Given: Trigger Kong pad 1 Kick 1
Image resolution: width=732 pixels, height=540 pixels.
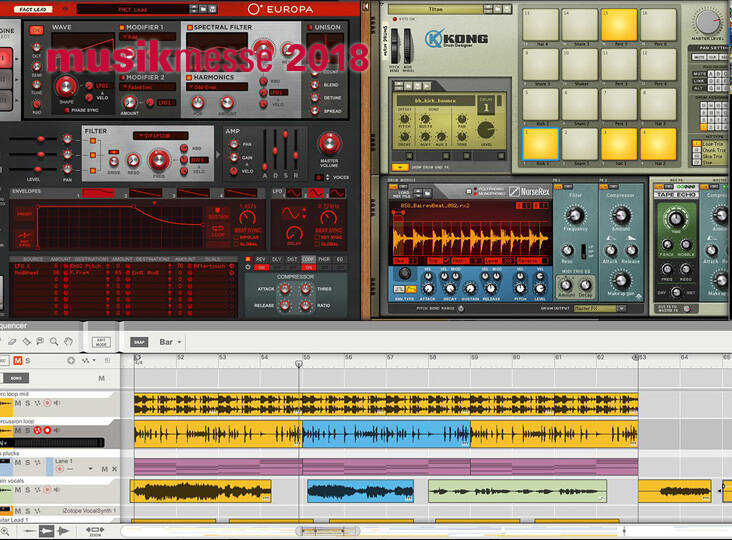Looking at the screenshot, I should (540, 144).
